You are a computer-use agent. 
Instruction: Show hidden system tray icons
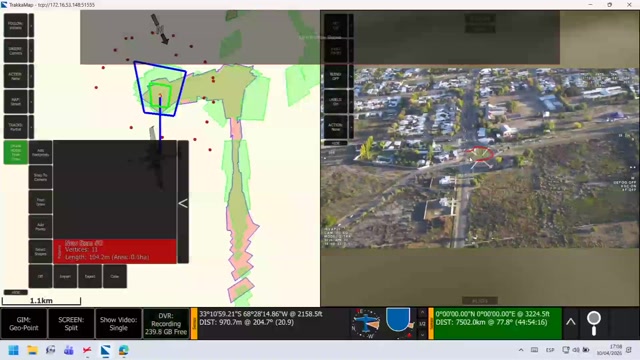(x=521, y=350)
